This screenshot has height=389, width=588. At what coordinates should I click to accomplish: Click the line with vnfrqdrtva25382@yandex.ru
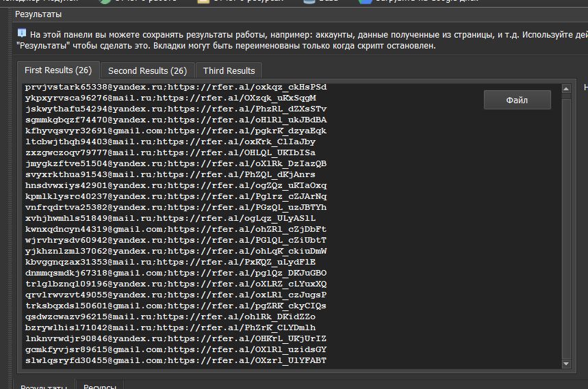coord(176,207)
